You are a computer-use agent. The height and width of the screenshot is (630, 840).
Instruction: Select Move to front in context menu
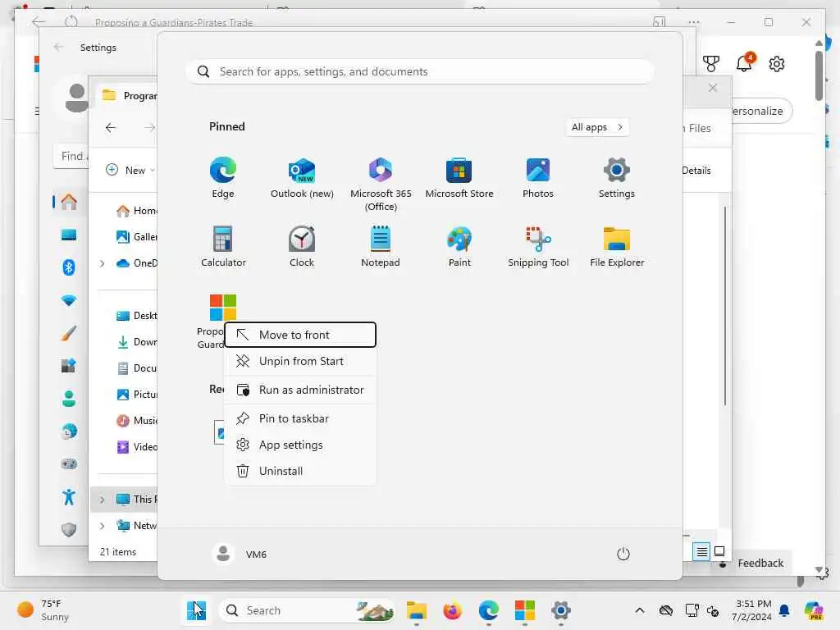[x=300, y=335]
